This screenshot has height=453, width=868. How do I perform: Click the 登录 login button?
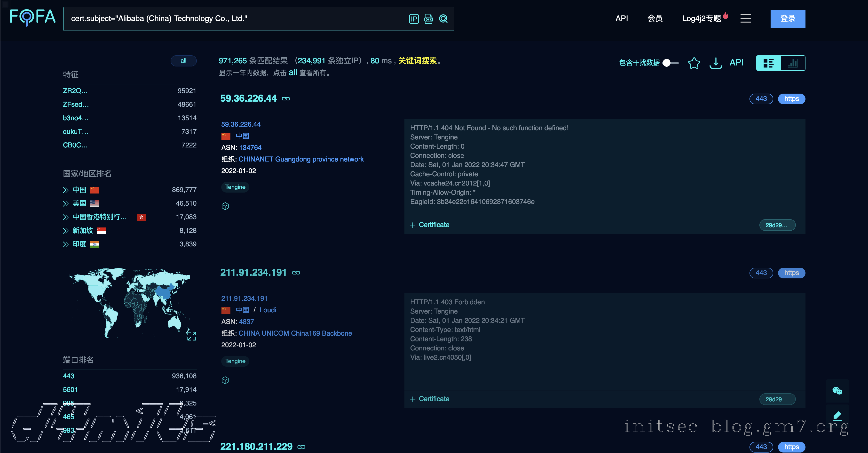coord(788,19)
